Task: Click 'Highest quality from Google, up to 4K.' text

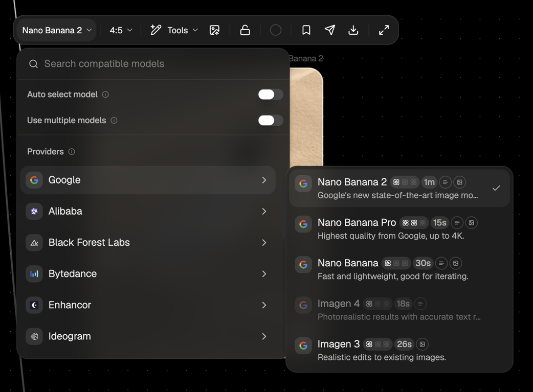Action: point(391,236)
